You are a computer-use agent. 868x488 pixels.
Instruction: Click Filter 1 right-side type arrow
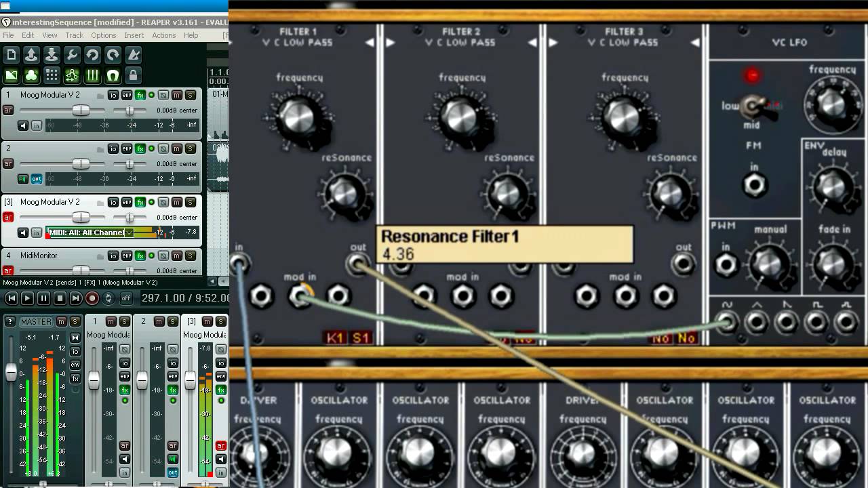(370, 43)
